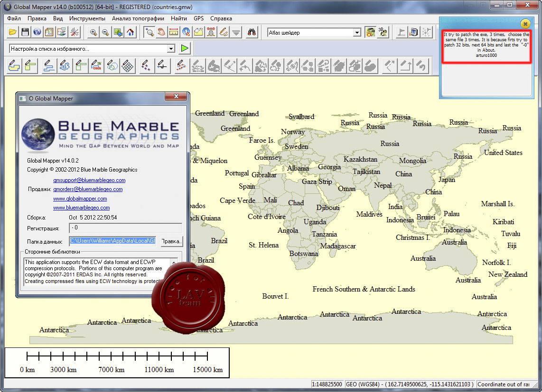Select the range ring circles digitizer tool

coord(112,65)
